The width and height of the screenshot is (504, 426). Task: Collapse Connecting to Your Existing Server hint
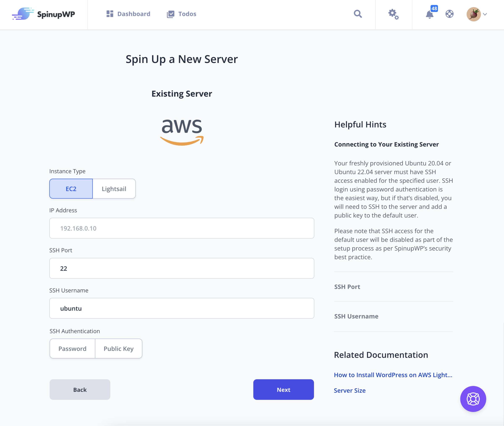tap(386, 144)
